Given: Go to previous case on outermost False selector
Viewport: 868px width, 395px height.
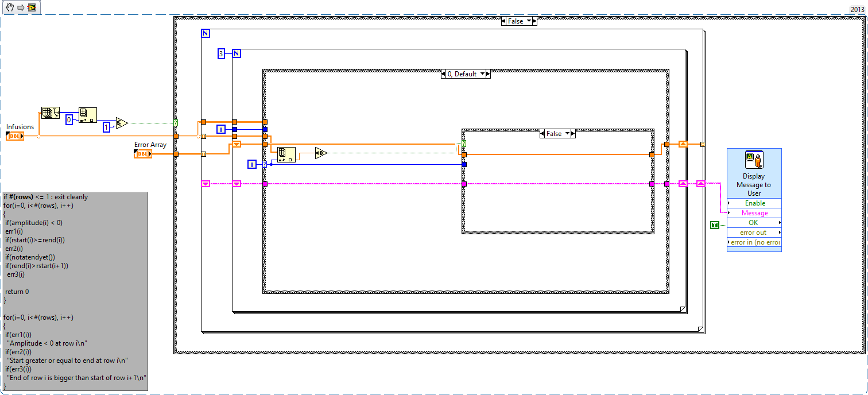Looking at the screenshot, I should [x=503, y=21].
